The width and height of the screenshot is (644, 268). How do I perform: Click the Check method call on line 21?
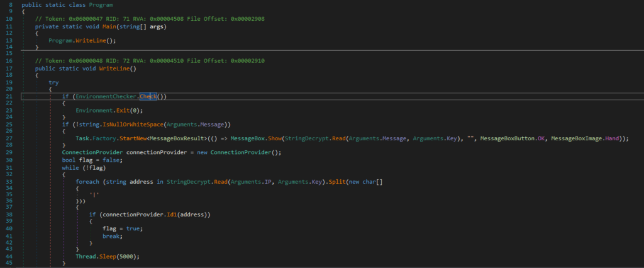click(148, 97)
